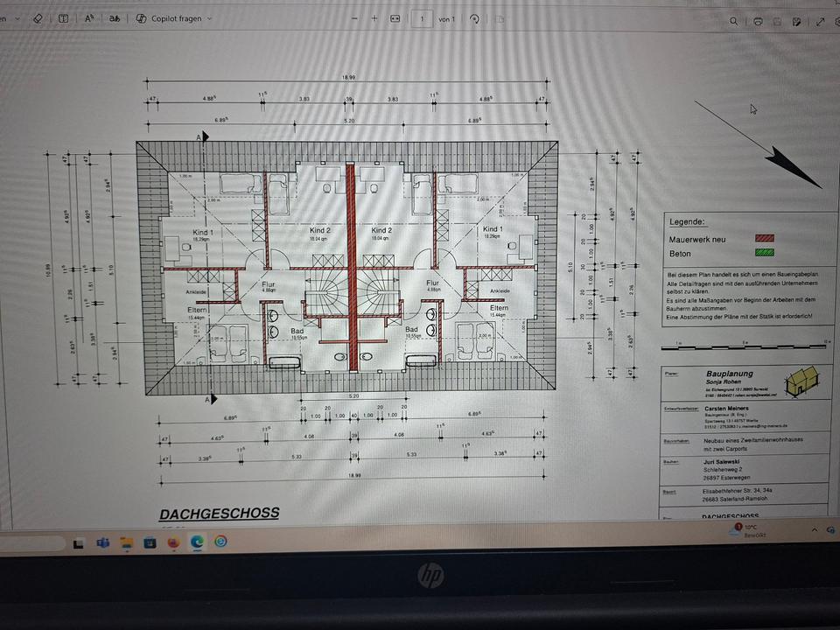
Task: Select the Eraser tool in PDF toolbar
Action: click(37, 18)
